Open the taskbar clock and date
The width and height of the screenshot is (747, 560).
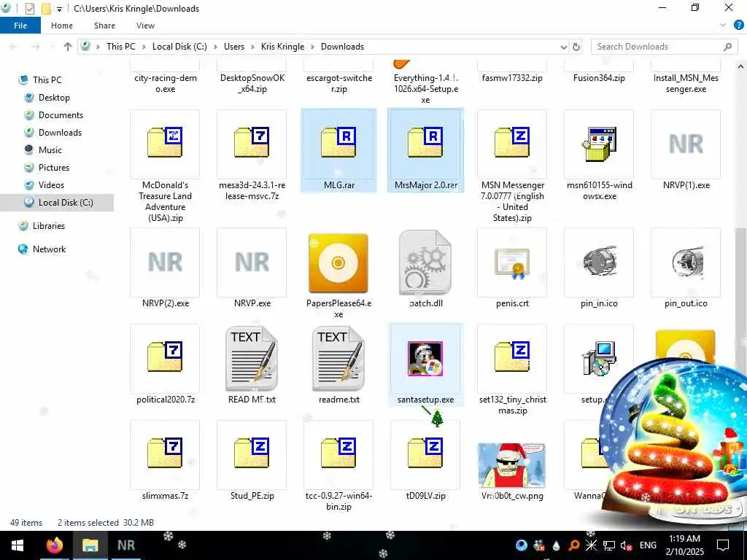tap(684, 545)
